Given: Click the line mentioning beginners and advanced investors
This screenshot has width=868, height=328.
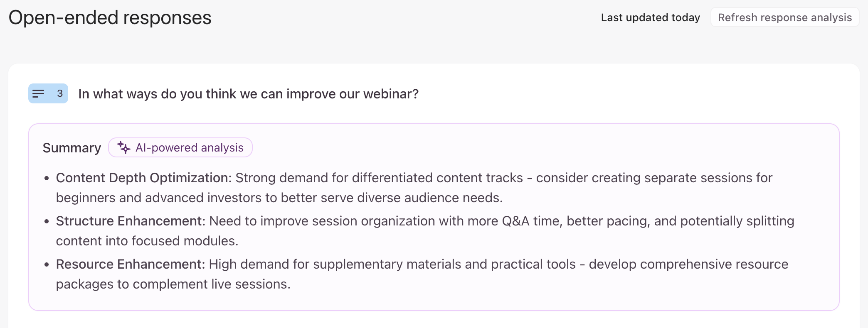Looking at the screenshot, I should pyautogui.click(x=279, y=198).
